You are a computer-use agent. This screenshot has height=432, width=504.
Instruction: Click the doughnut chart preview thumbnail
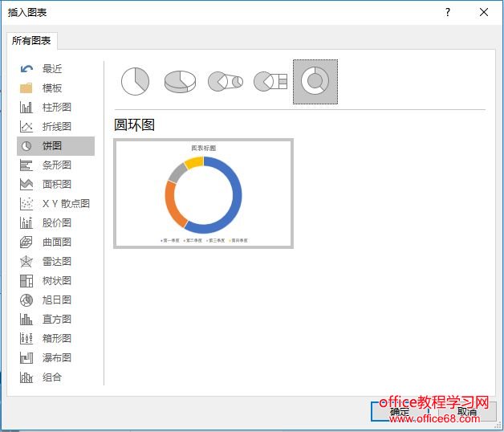coord(204,194)
